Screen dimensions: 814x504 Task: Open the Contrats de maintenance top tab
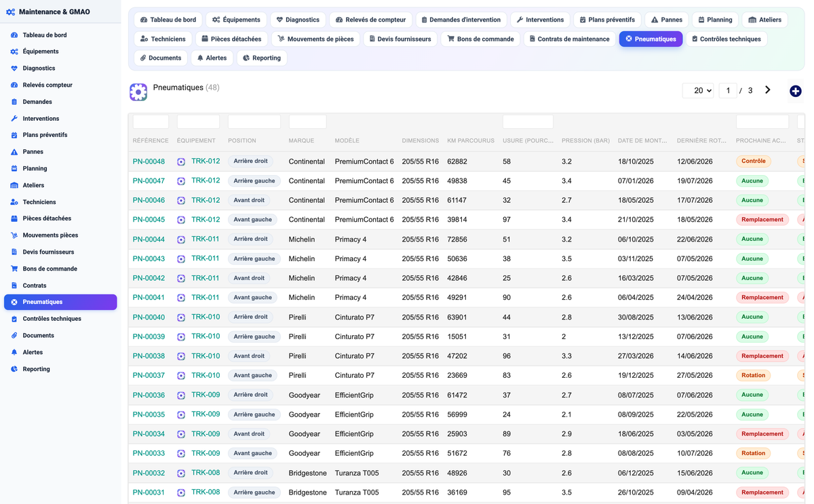click(570, 39)
